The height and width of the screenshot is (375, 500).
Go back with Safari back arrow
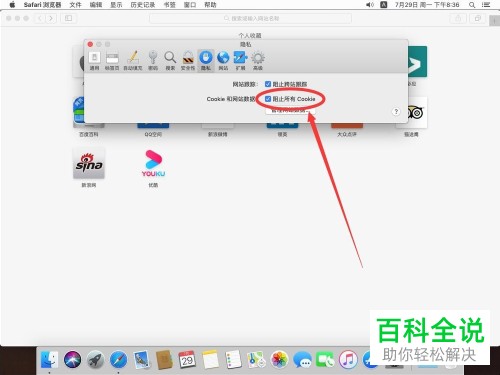(x=40, y=18)
